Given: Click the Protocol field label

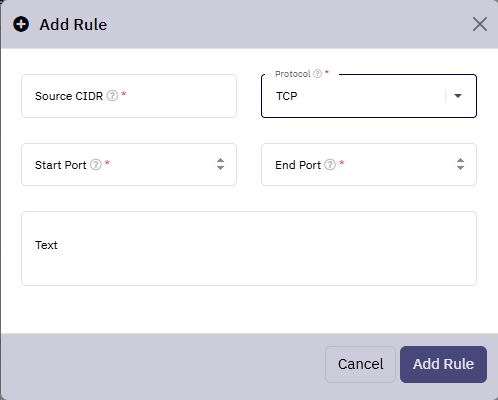Looking at the screenshot, I should pyautogui.click(x=293, y=74).
